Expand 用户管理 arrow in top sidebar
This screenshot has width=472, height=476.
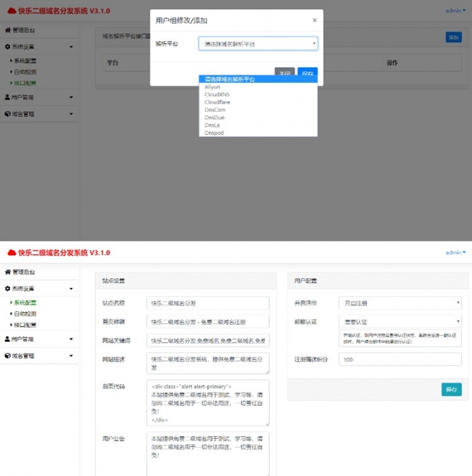pyautogui.click(x=71, y=97)
